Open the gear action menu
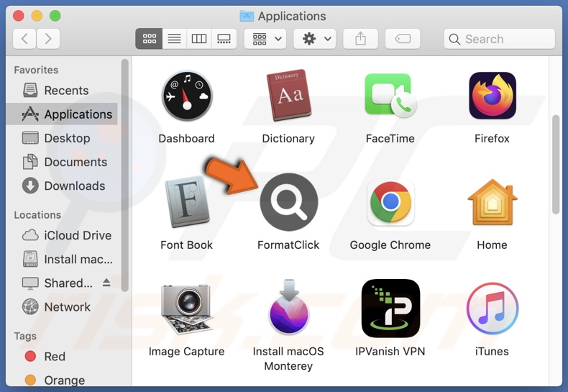Image resolution: width=568 pixels, height=392 pixels. (314, 39)
